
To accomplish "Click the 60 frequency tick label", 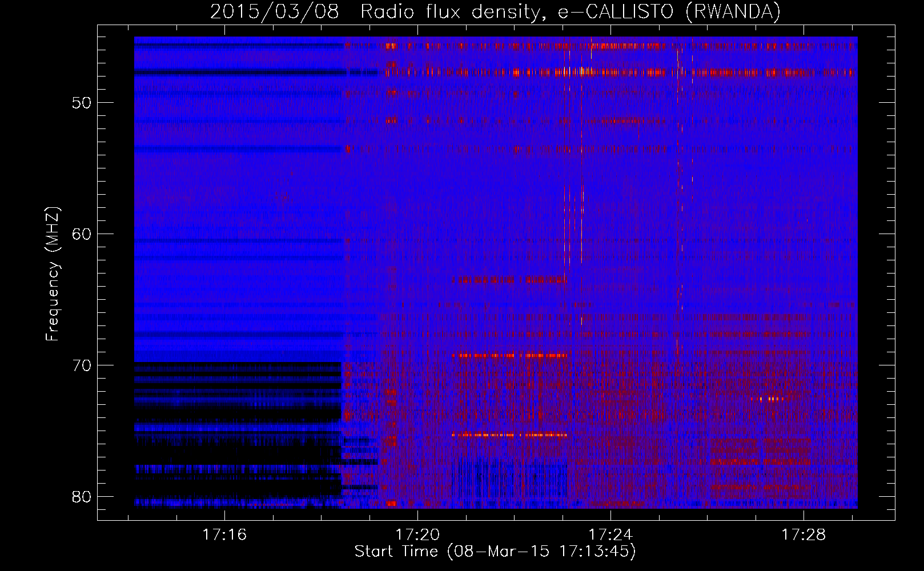I will (x=82, y=234).
